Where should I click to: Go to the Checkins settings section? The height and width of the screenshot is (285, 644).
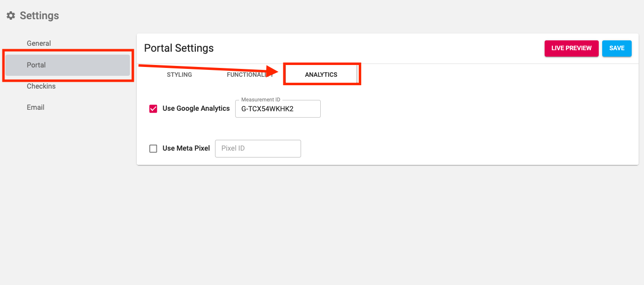[41, 86]
